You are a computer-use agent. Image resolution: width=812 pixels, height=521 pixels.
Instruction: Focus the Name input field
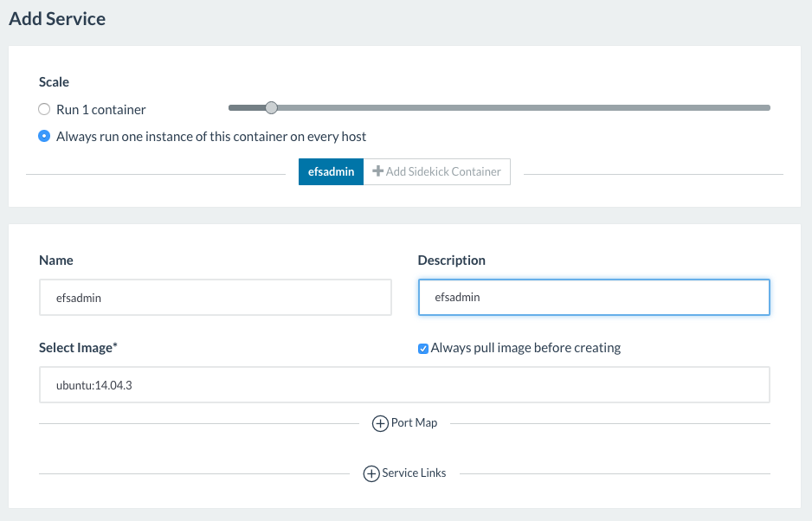(215, 297)
